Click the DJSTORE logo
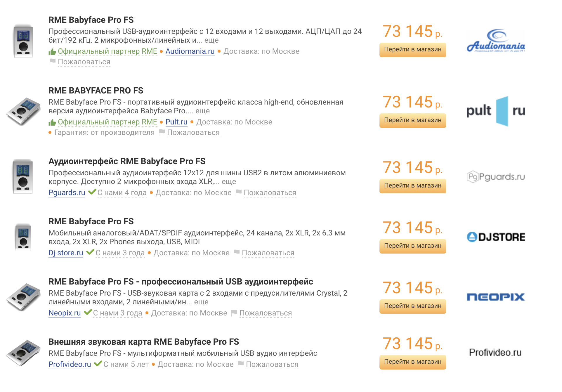The image size is (562, 392). tap(496, 237)
